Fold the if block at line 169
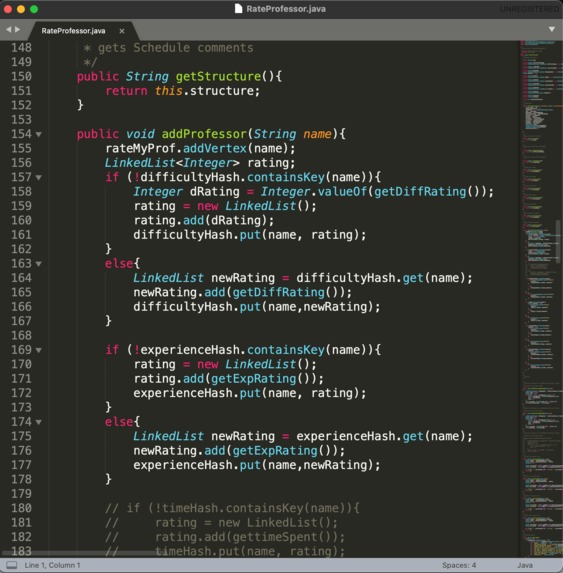The height and width of the screenshot is (573, 563). (38, 350)
